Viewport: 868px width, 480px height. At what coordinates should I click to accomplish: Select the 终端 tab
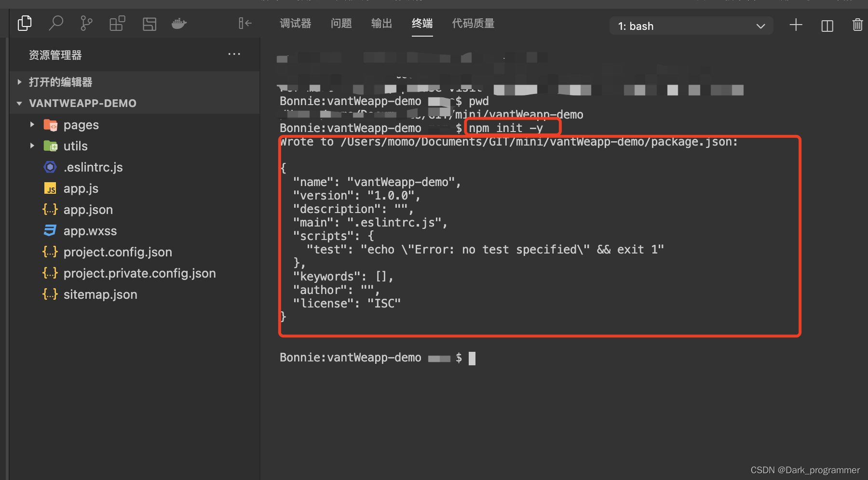422,23
